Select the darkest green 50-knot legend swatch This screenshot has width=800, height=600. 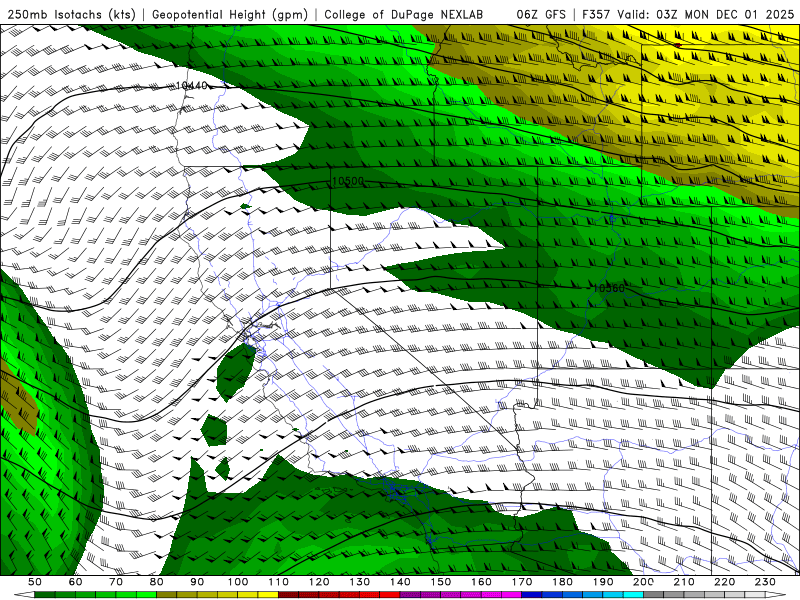pyautogui.click(x=44, y=594)
